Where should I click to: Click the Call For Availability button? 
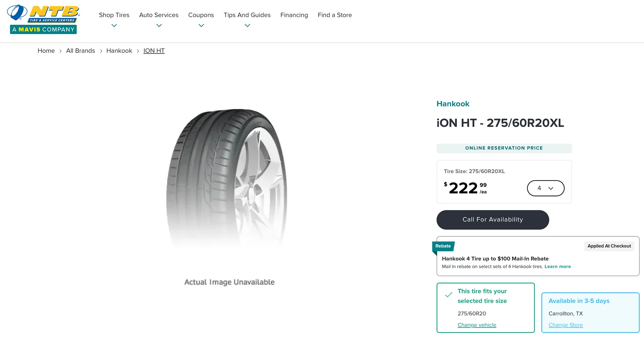[x=492, y=219]
